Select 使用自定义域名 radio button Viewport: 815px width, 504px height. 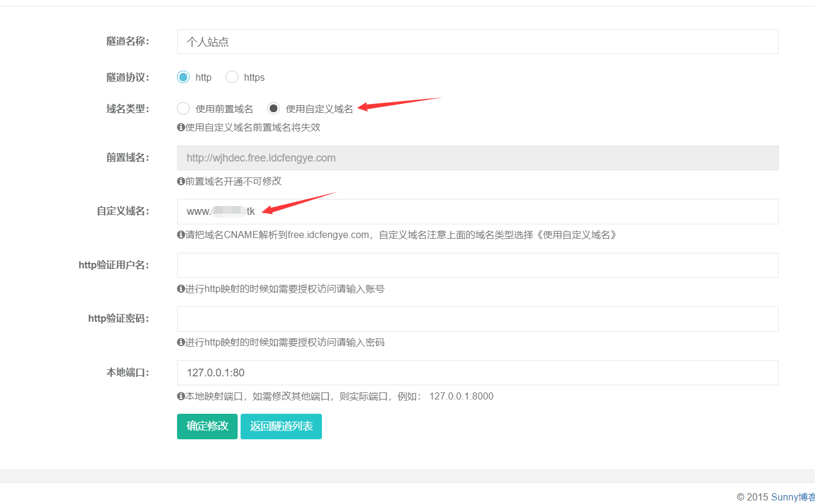point(273,109)
